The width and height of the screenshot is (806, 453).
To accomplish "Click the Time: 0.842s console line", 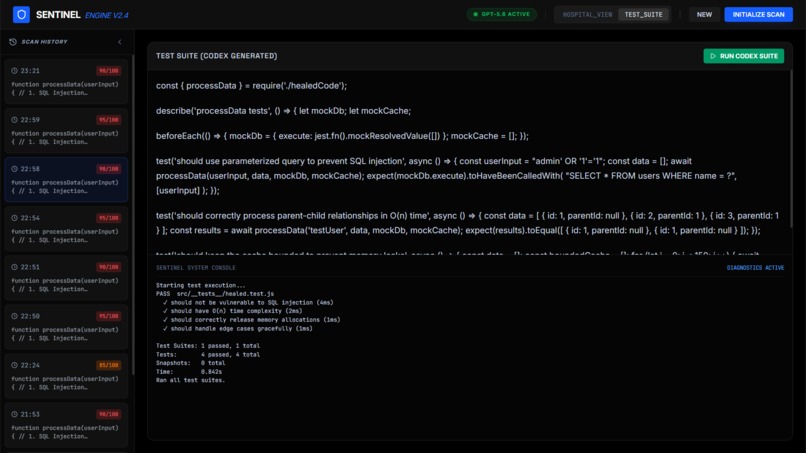I will pyautogui.click(x=189, y=372).
